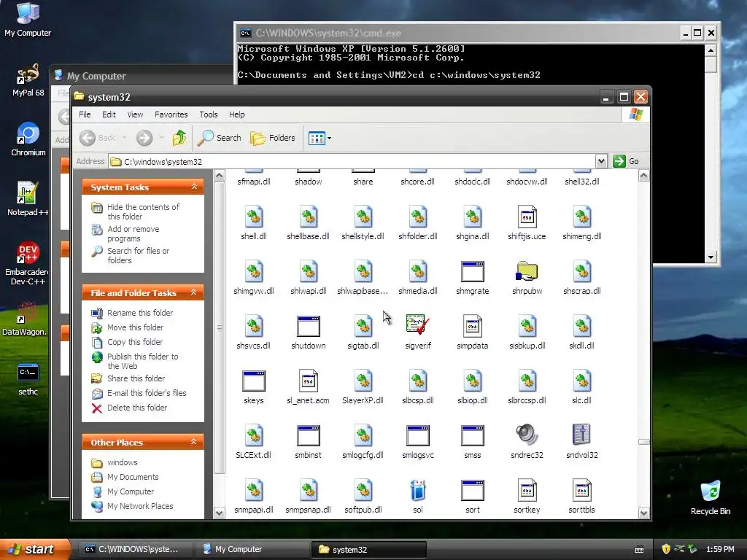Select the skeys executable icon

click(253, 381)
